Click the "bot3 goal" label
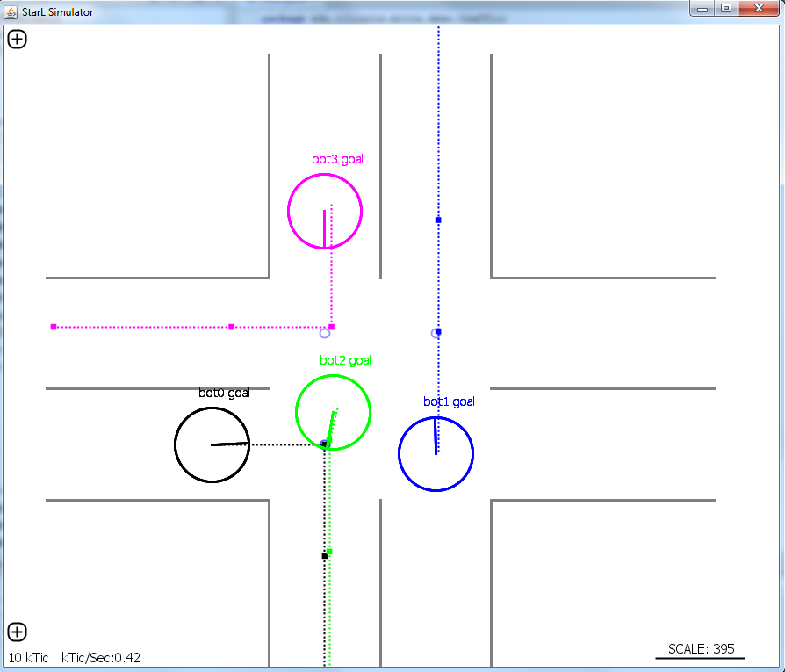This screenshot has width=785, height=672. click(337, 159)
